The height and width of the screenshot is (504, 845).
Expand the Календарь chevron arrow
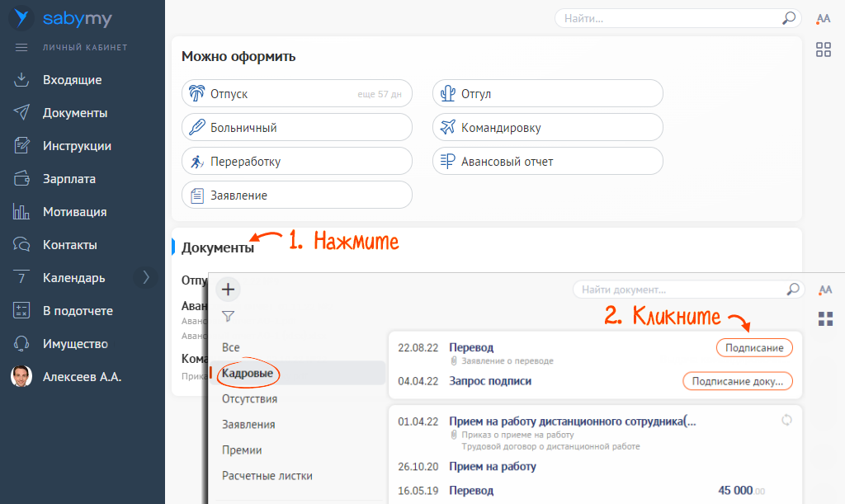pos(146,278)
